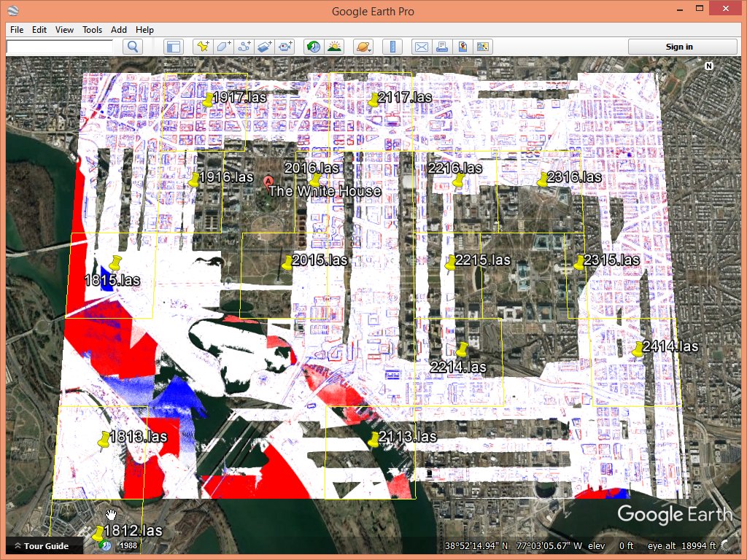Viewport: 747px width, 560px height.
Task: Open the planet switcher dropdown
Action: click(363, 47)
